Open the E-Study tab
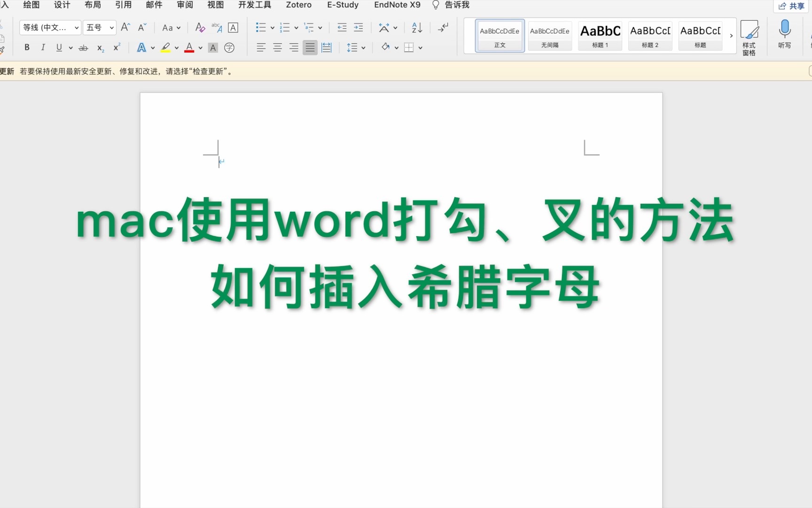Screen dimensions: 812x508 click(343, 5)
